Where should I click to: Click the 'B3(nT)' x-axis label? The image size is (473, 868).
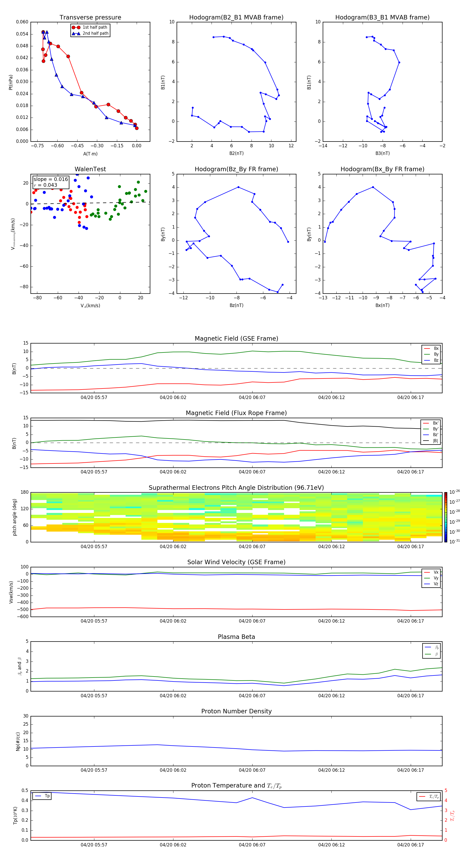tap(382, 153)
